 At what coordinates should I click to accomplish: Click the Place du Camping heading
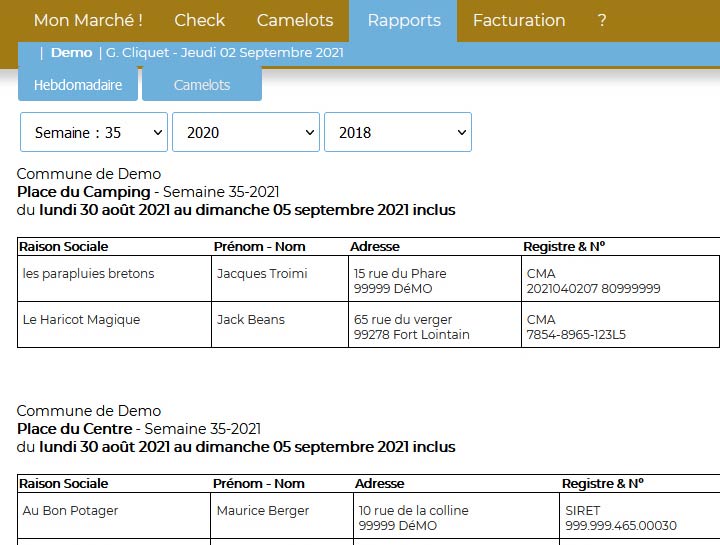click(84, 192)
